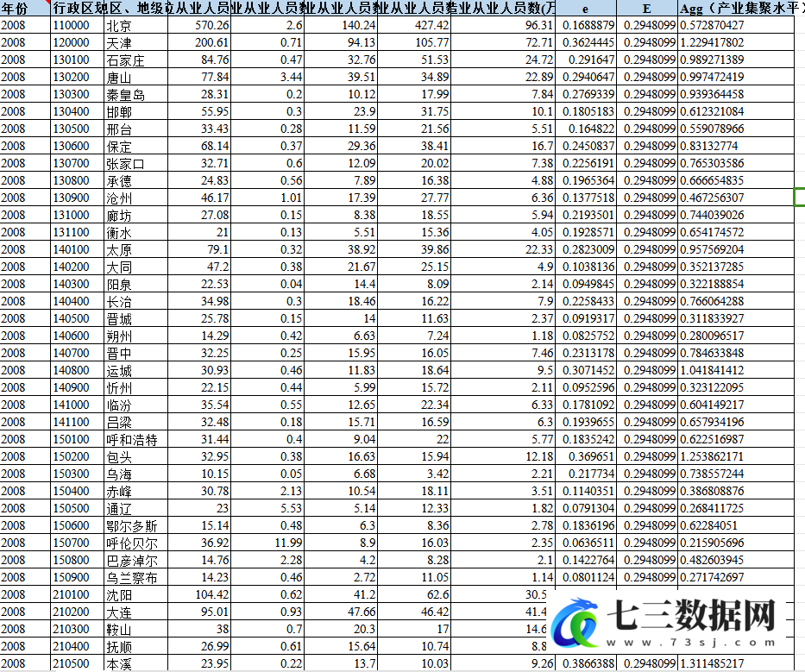Select the city cell 朔州
Image resolution: width=805 pixels, height=672 pixels.
point(135,336)
